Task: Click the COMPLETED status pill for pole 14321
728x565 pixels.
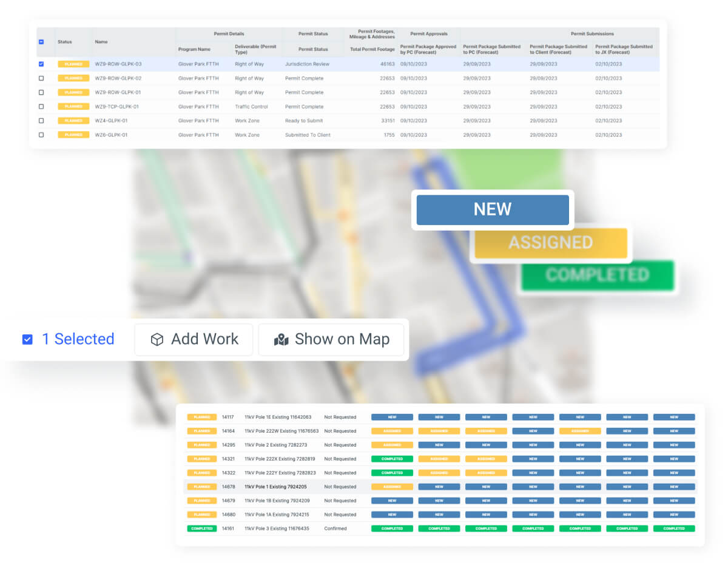Action: (392, 459)
